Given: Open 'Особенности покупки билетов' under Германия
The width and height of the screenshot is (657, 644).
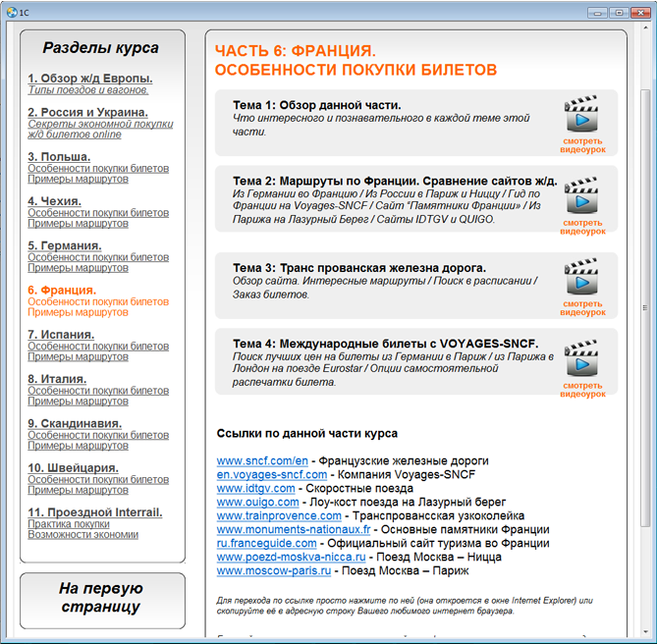Looking at the screenshot, I should pos(98,257).
